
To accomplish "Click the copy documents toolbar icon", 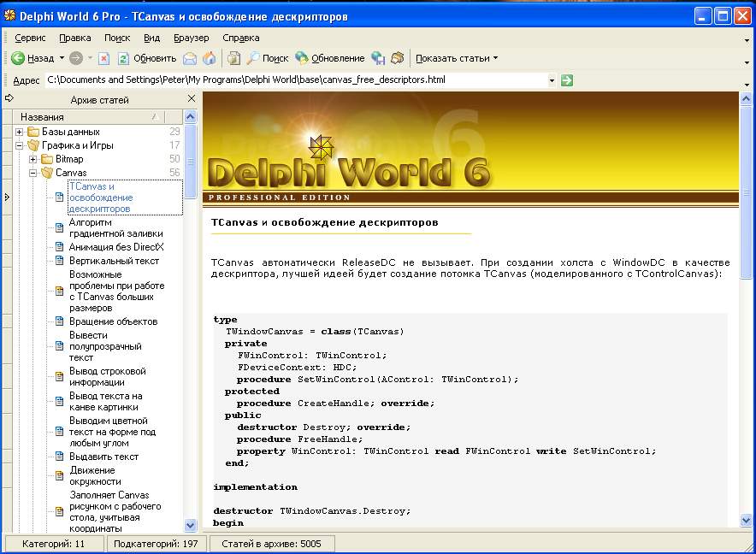I will pyautogui.click(x=233, y=58).
